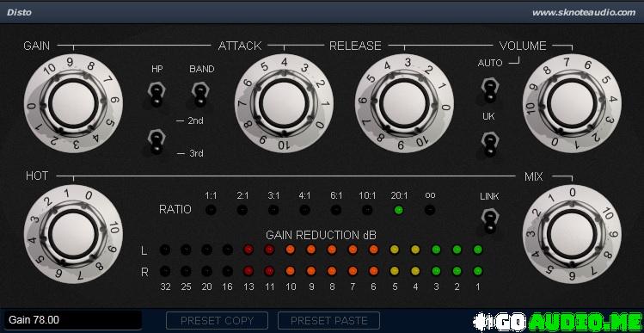This screenshot has height=333, width=644.
Task: Click the GAIN knob
Action: pos(74,103)
